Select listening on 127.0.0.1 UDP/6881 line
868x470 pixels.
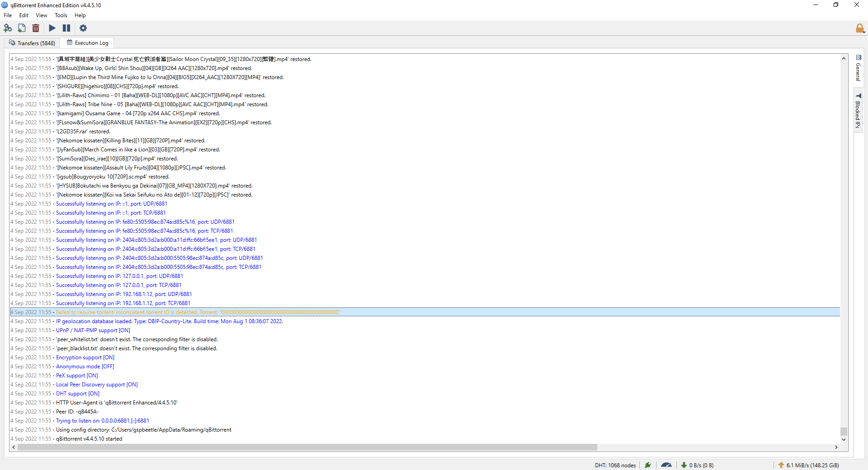425,276
